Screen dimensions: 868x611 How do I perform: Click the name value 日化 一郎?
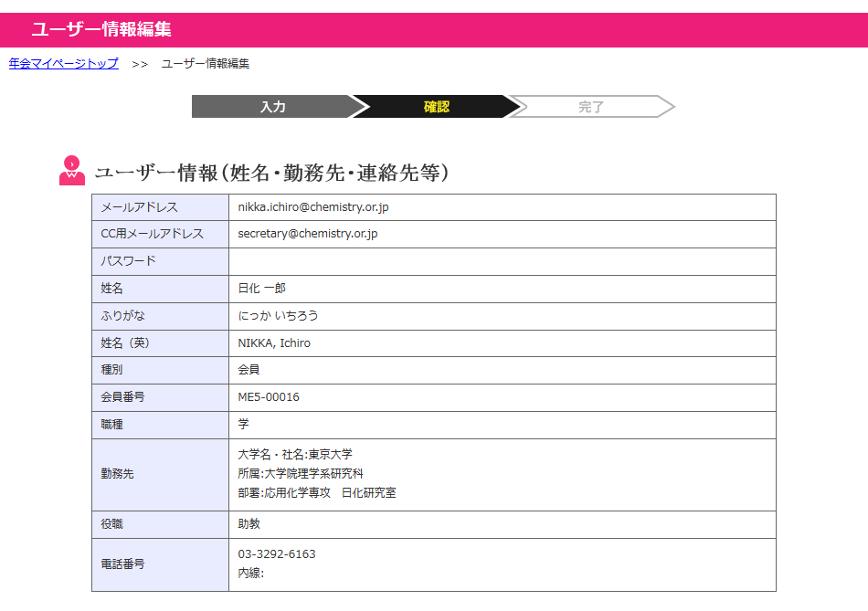pos(262,289)
